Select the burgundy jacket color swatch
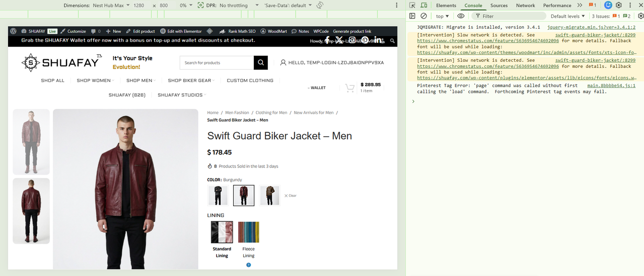This screenshot has height=276, width=644. click(244, 196)
